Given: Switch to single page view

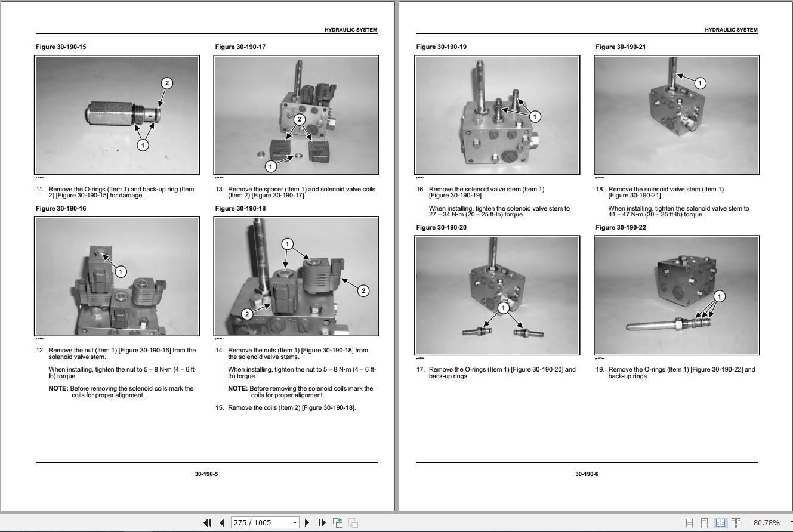Looking at the screenshot, I should (689, 522).
